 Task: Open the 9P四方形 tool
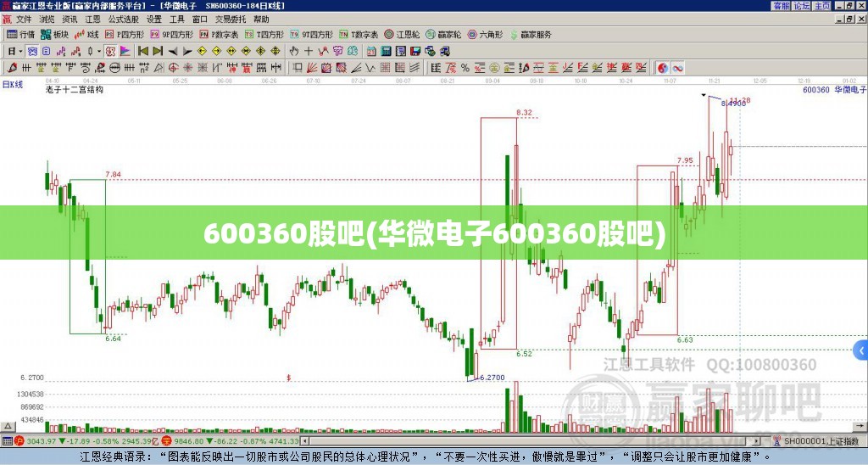coord(171,34)
